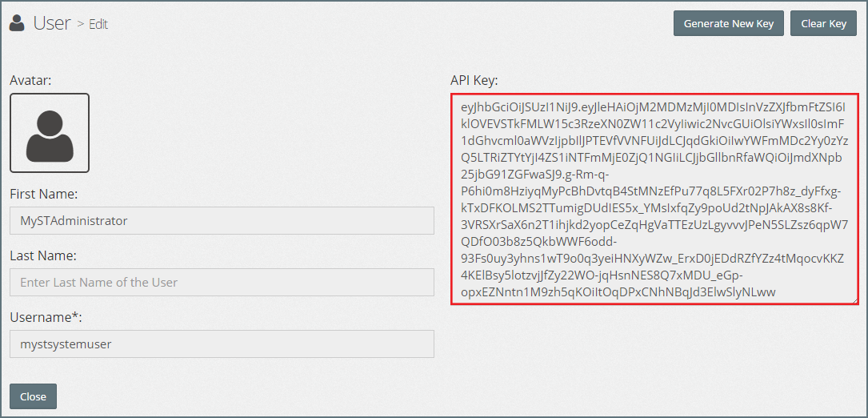
Task: Click the Last Name label
Action: click(42, 255)
